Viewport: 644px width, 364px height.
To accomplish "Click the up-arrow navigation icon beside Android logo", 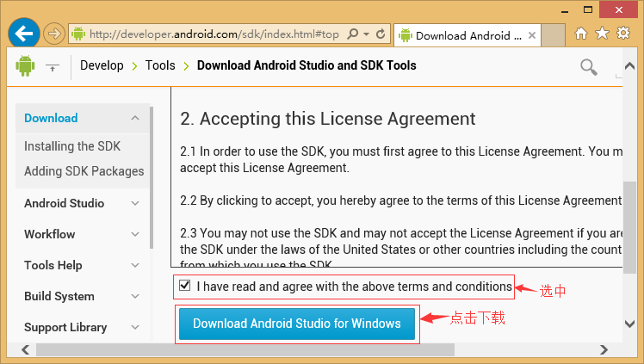I will 53,67.
